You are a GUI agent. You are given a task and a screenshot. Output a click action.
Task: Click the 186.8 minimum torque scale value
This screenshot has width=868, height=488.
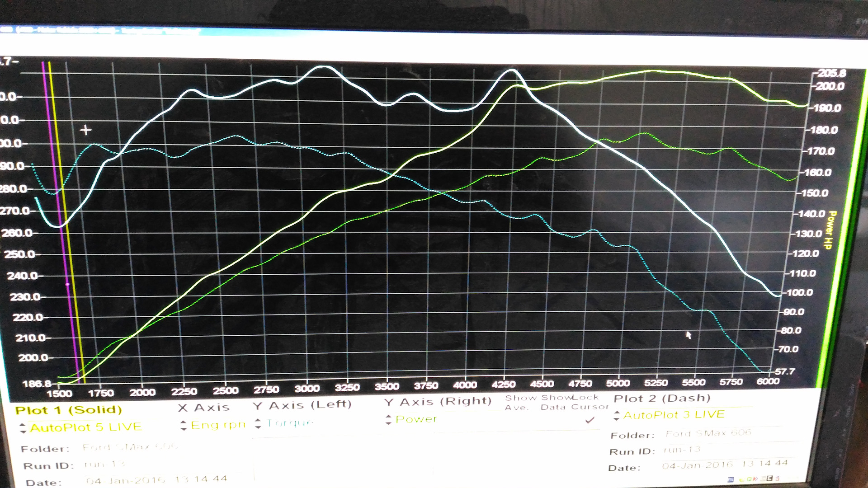[x=37, y=384]
